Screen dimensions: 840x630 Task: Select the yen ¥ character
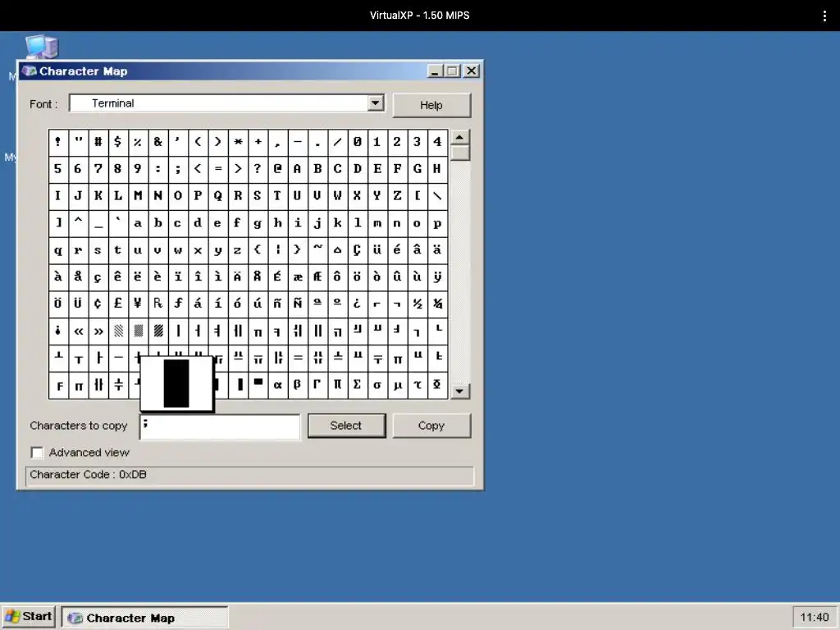138,304
